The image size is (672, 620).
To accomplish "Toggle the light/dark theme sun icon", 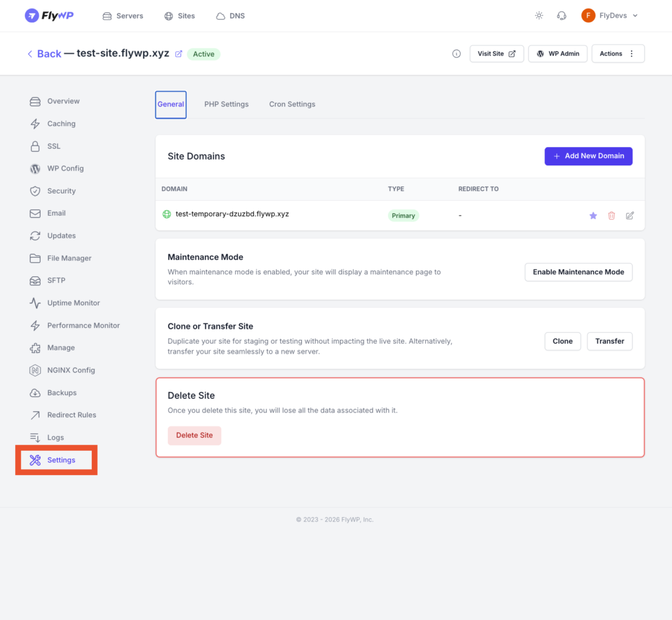I will (x=539, y=16).
